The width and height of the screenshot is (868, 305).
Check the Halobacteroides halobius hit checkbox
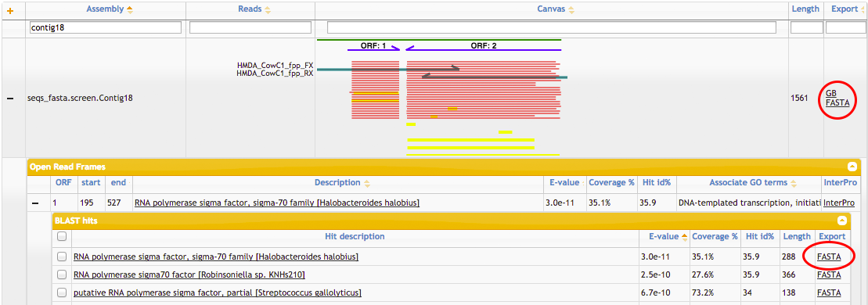coord(62,257)
